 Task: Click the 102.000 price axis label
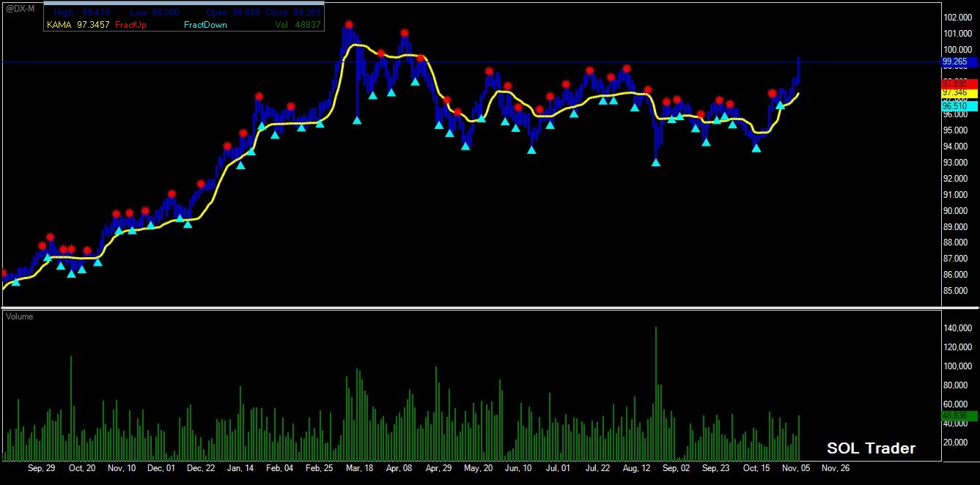click(958, 18)
